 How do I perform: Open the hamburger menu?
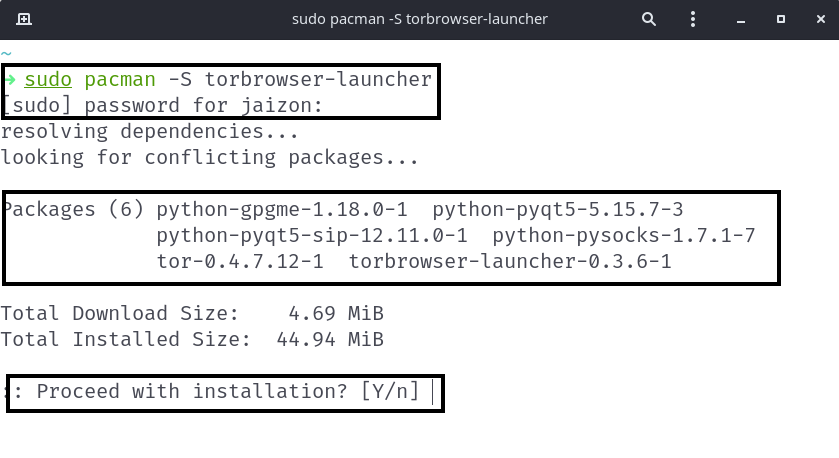pyautogui.click(x=693, y=19)
